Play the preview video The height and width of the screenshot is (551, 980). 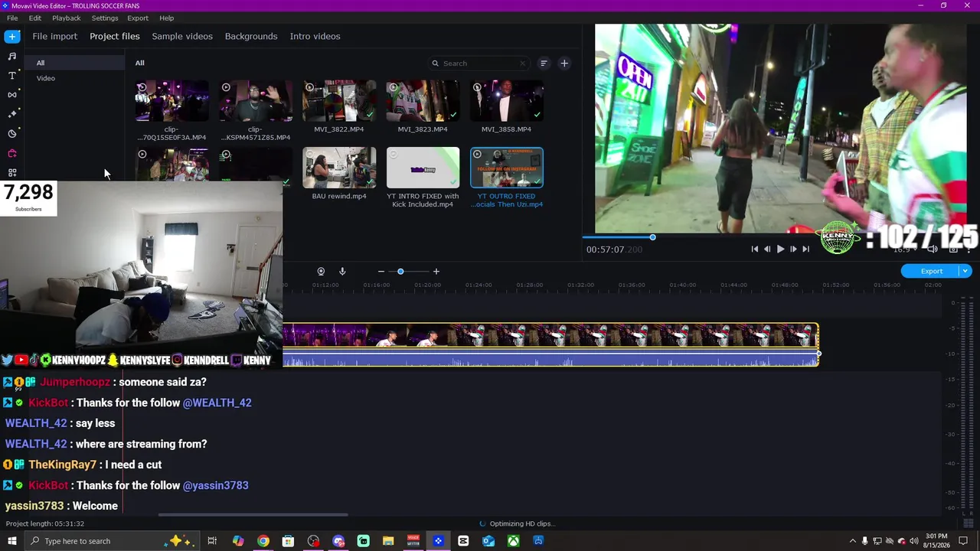tap(780, 249)
